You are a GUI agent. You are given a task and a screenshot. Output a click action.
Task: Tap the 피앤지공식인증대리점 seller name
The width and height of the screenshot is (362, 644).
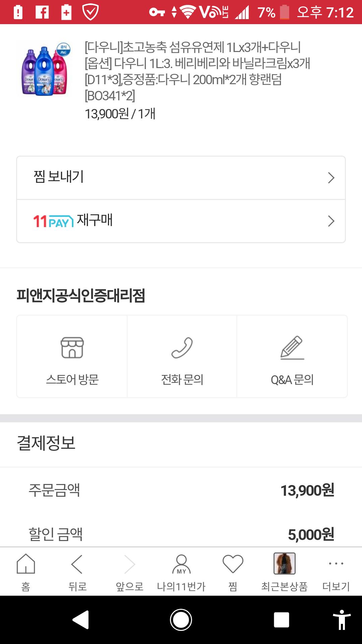(81, 296)
